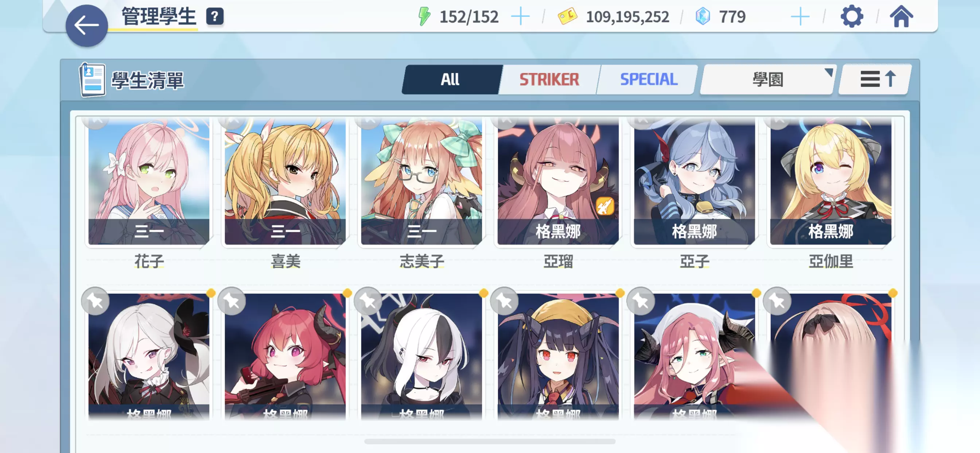Add gems with plus beside 779
This screenshot has height=453, width=980.
[x=800, y=17]
